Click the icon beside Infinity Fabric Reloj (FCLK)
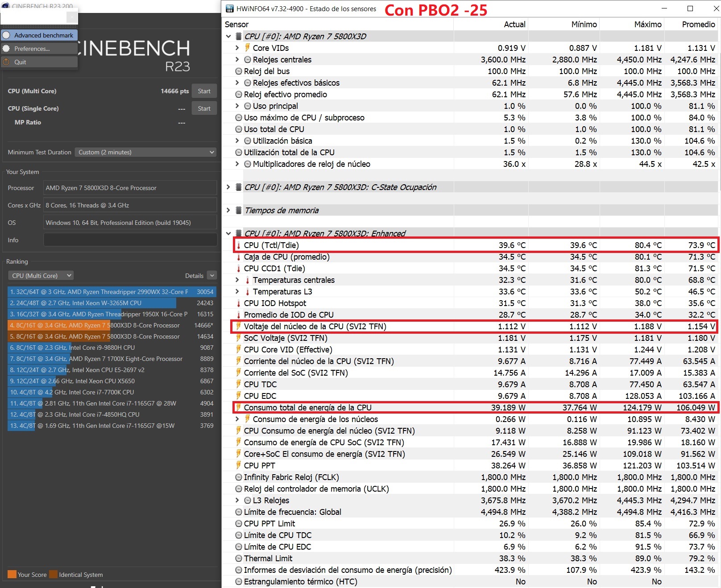The image size is (721, 588). tap(239, 477)
